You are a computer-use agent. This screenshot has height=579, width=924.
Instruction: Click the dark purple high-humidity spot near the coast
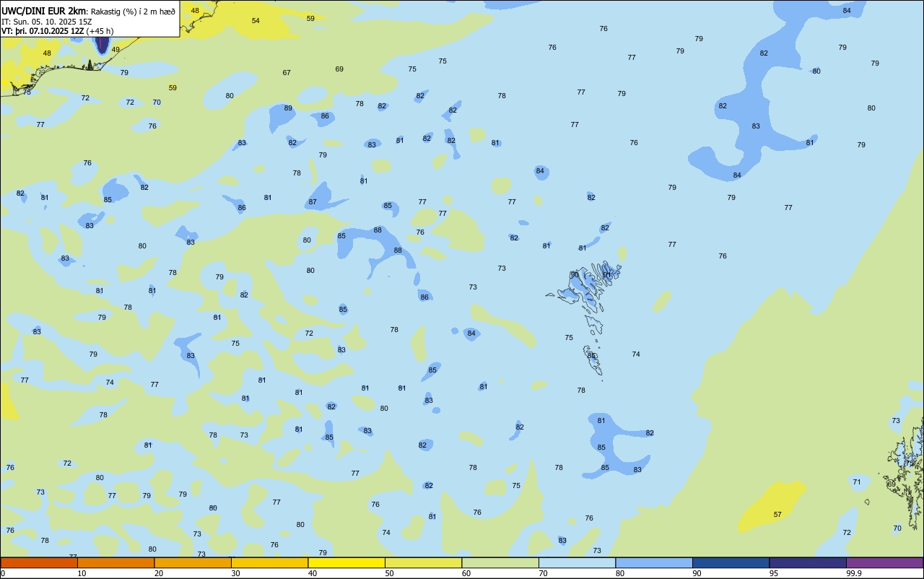pyautogui.click(x=102, y=45)
